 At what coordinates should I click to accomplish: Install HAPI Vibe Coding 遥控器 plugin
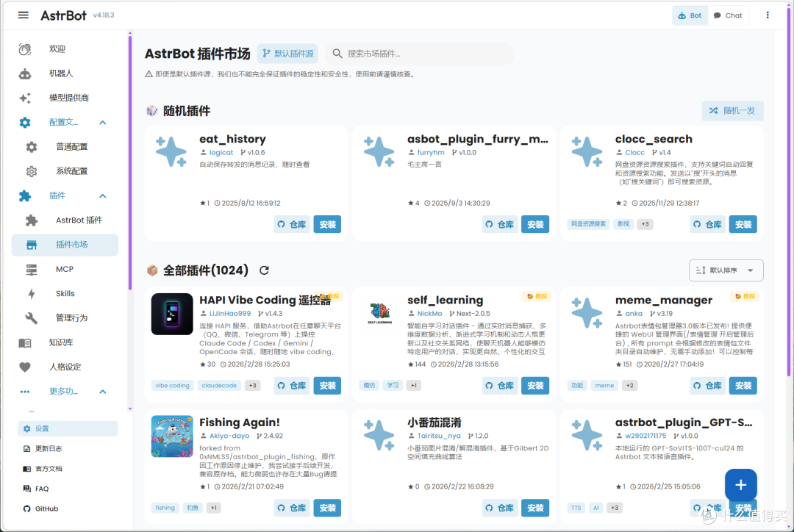pos(327,386)
